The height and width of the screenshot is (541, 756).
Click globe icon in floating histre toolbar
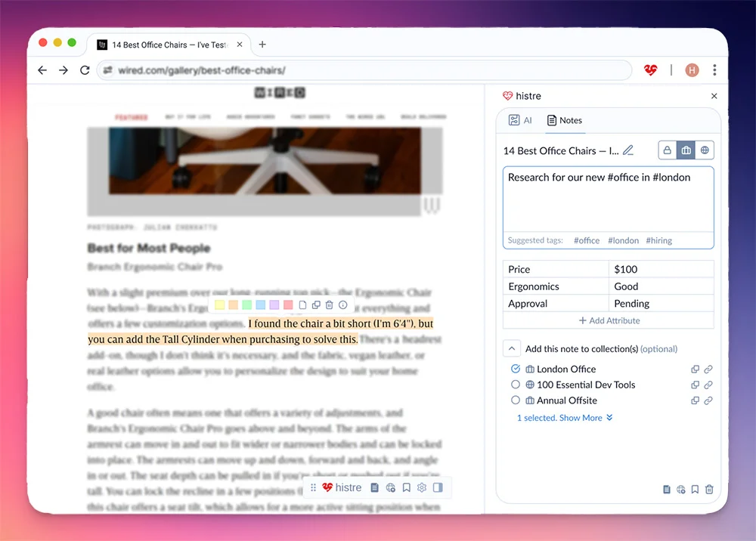coord(391,487)
